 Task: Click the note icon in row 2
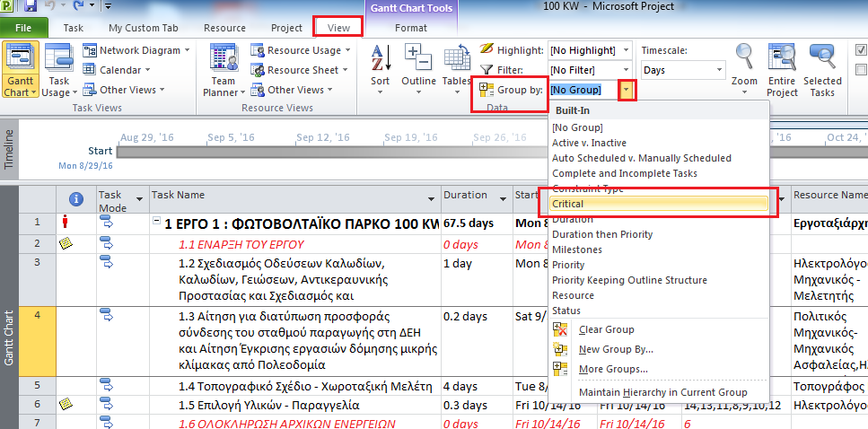tap(66, 243)
